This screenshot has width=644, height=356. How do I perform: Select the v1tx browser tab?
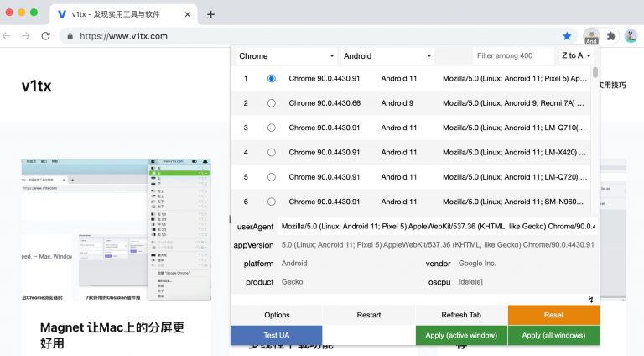(123, 14)
